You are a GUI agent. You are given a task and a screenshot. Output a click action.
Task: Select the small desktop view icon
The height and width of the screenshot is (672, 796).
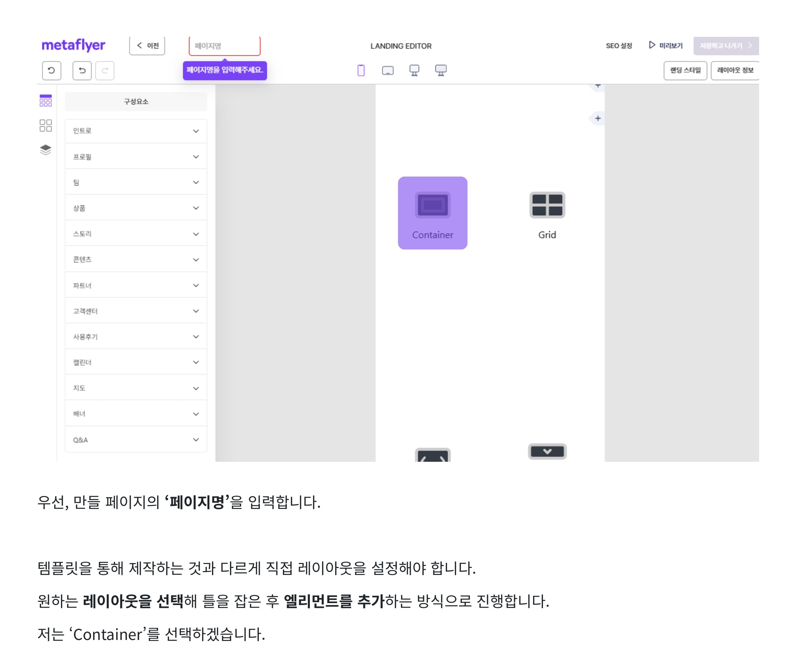[x=414, y=71]
